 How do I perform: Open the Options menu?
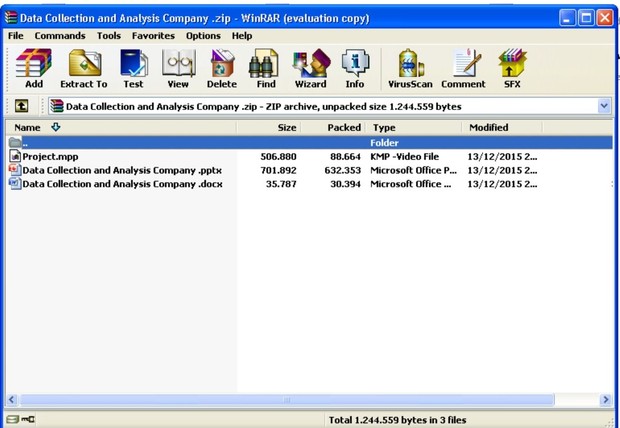(x=203, y=36)
